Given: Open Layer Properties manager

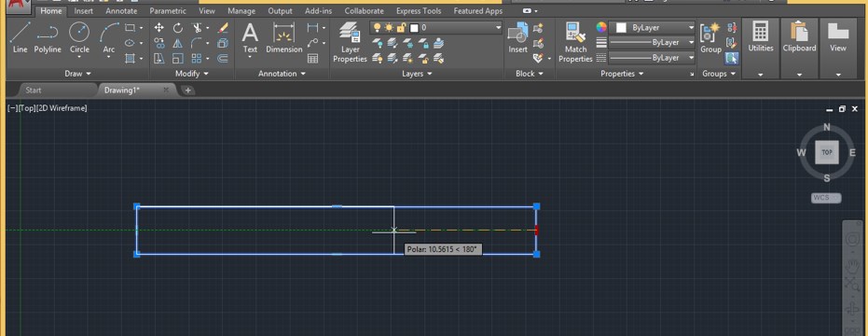Looking at the screenshot, I should [350, 42].
